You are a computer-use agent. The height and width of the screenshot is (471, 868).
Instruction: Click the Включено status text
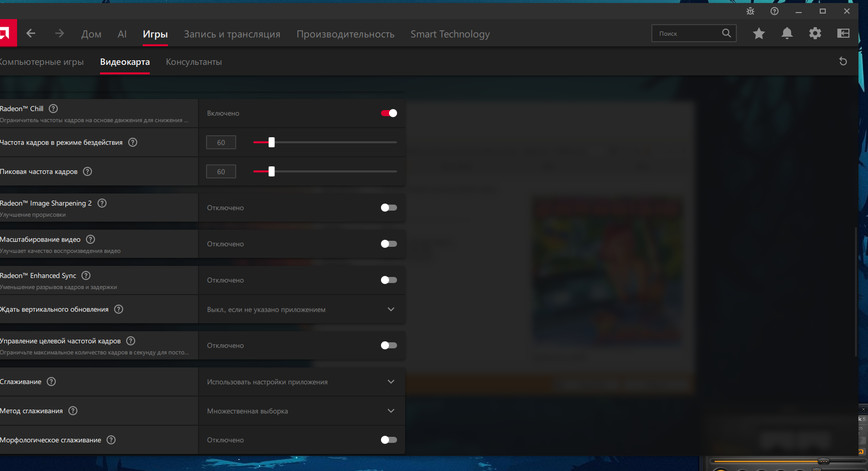(x=223, y=113)
